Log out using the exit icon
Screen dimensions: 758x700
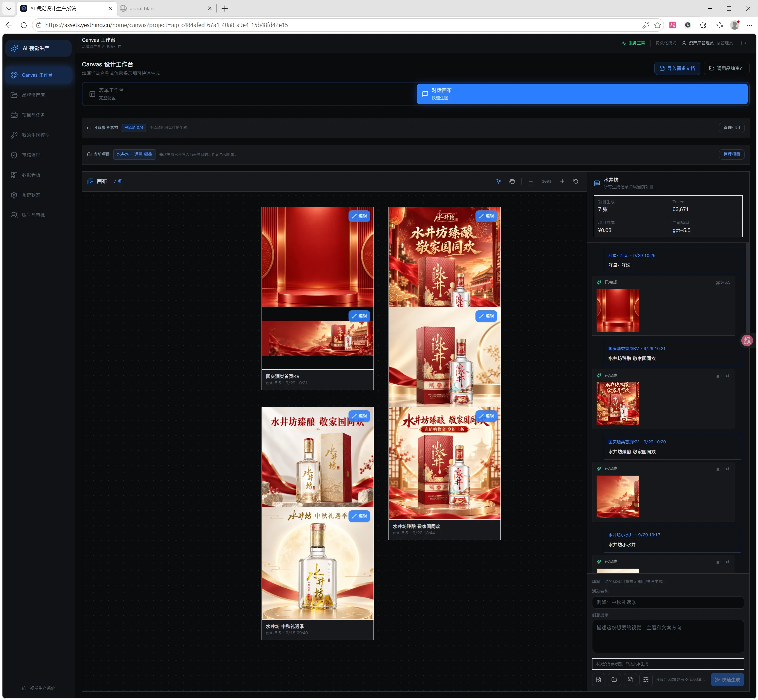[744, 43]
